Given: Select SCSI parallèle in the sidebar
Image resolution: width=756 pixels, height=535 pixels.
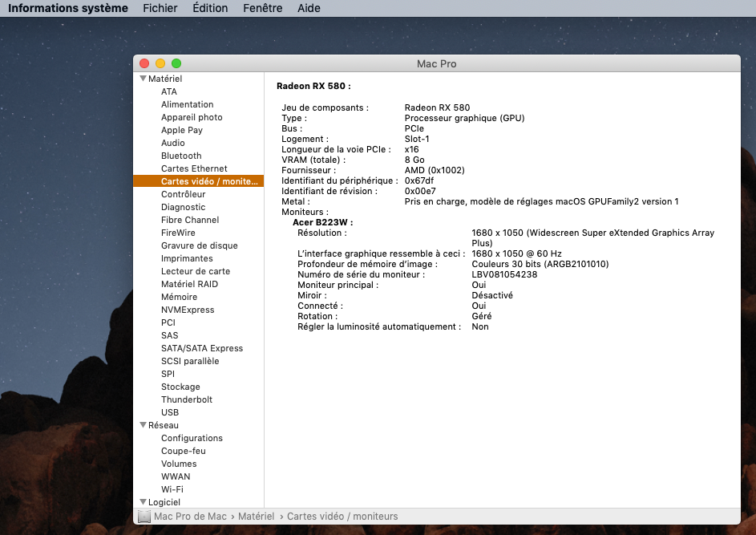Looking at the screenshot, I should pyautogui.click(x=190, y=361).
